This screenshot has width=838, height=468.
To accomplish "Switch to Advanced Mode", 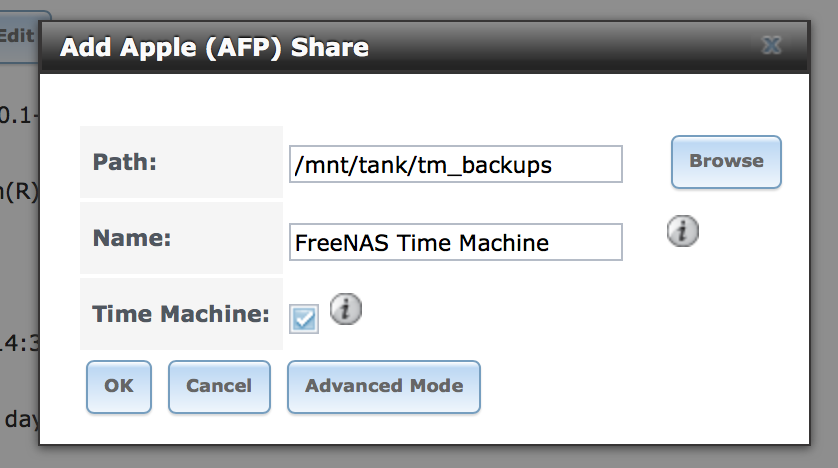I will [x=384, y=386].
